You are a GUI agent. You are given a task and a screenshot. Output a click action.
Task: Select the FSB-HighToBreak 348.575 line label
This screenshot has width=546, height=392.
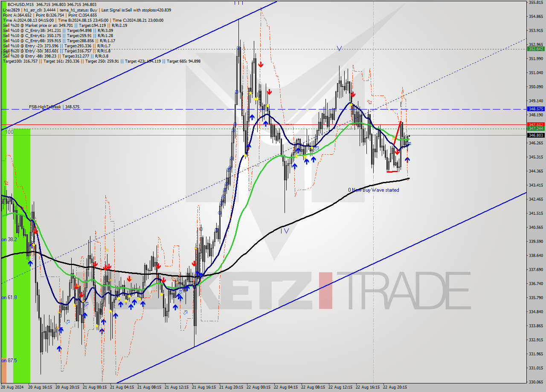click(x=54, y=107)
